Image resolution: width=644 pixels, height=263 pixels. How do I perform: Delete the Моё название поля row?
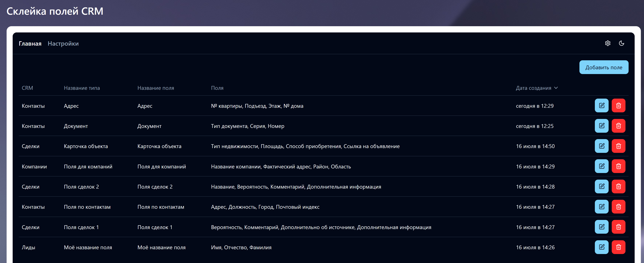click(618, 247)
